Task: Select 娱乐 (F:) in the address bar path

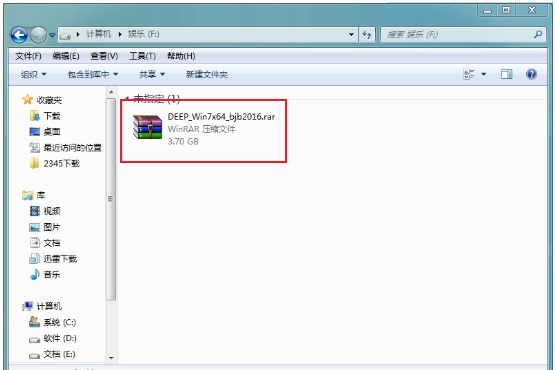Action: 144,34
